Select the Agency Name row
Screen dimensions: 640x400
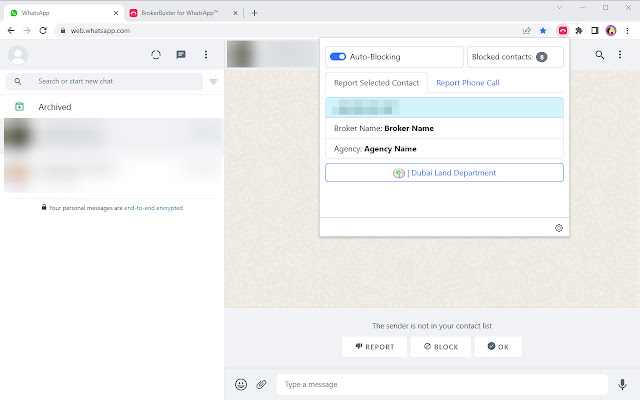tap(444, 149)
